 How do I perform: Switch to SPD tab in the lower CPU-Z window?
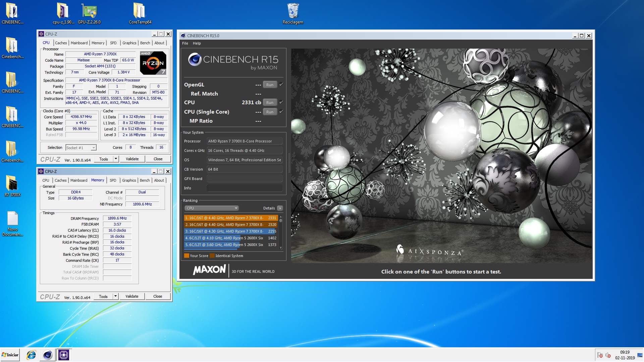click(113, 180)
